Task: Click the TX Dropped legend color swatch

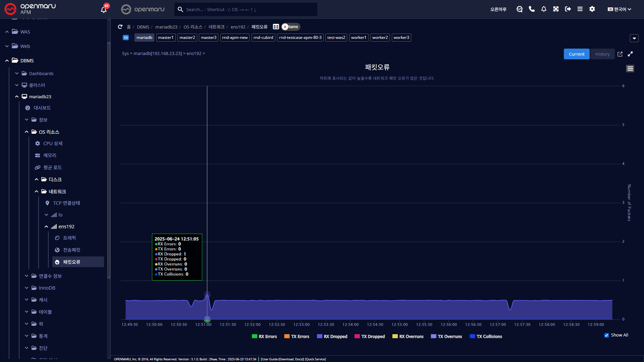Action: pos(357,337)
